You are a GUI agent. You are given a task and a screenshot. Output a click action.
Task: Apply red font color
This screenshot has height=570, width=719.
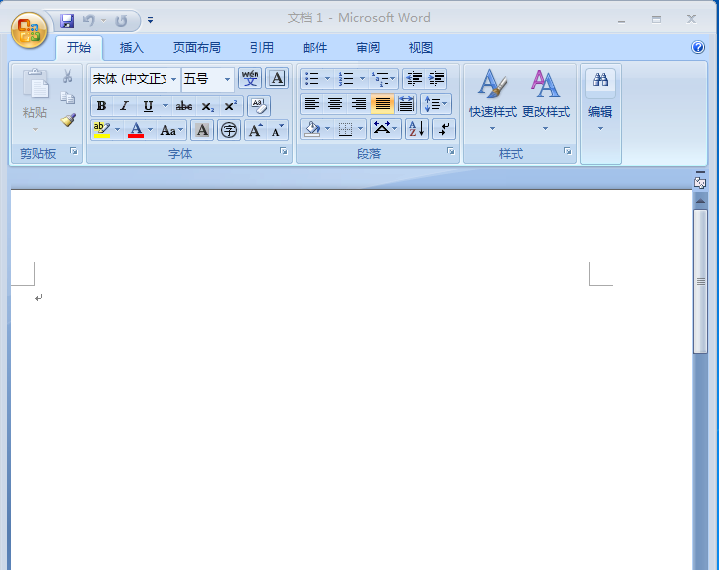136,130
